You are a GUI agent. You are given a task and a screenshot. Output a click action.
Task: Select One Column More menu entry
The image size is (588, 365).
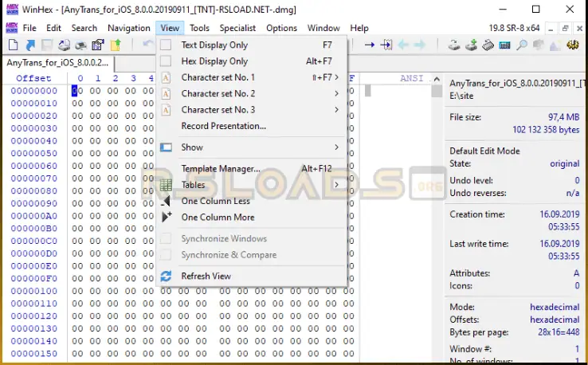pos(218,217)
